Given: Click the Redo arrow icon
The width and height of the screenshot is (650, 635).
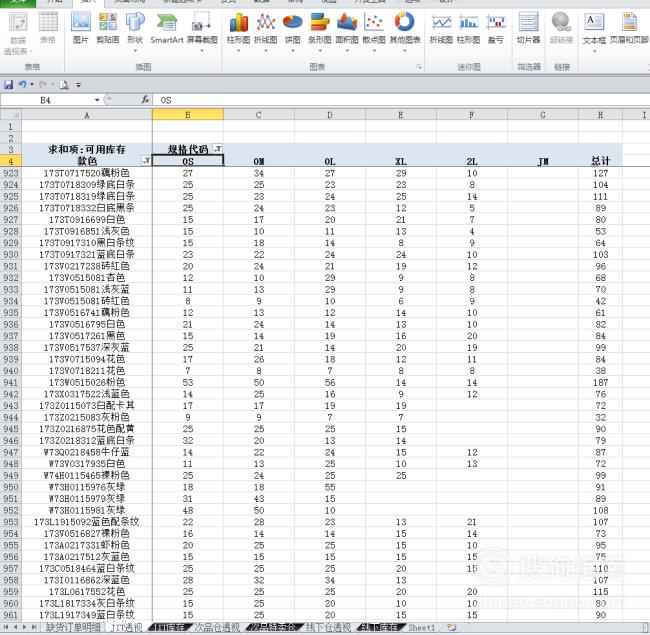Looking at the screenshot, I should point(43,85).
